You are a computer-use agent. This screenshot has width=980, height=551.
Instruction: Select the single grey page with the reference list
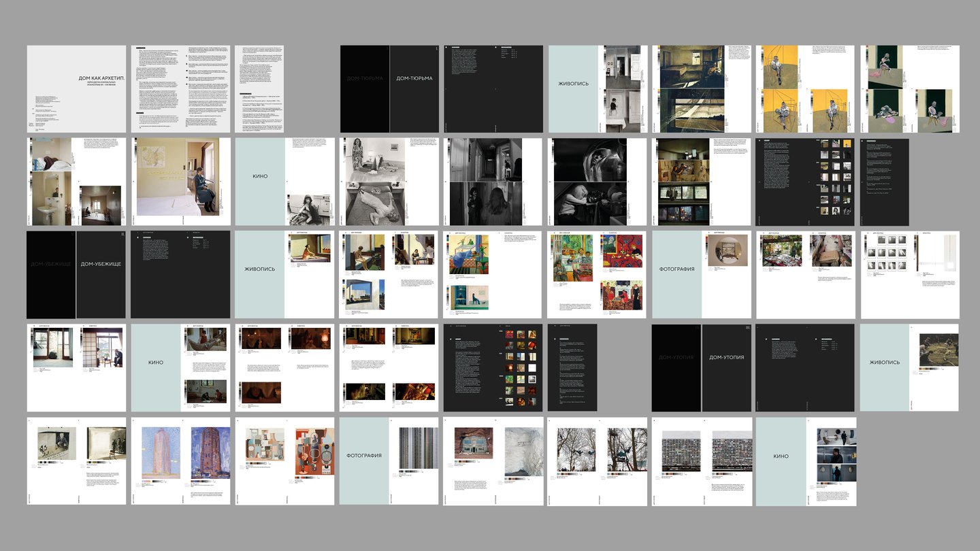259,89
